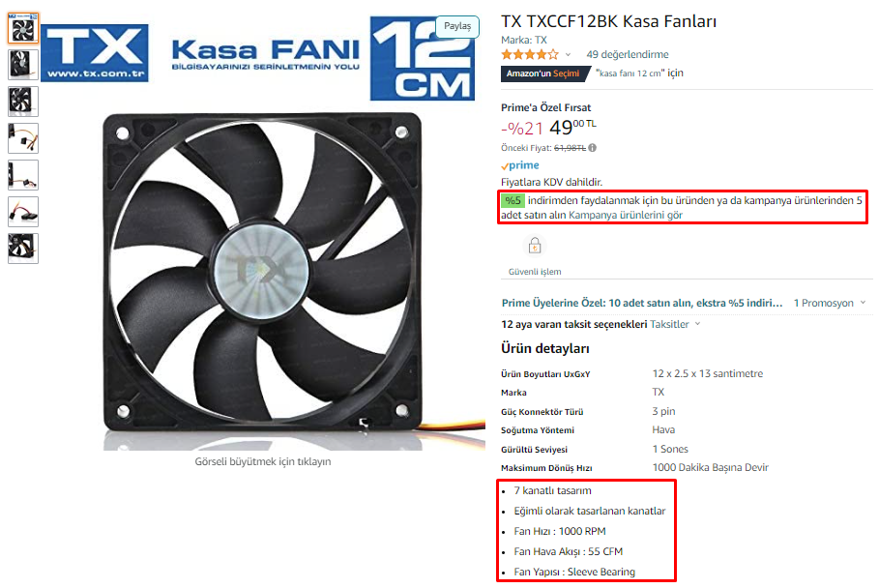The height and width of the screenshot is (588, 879).
Task: Open the 49 değerlendirme reviews link
Action: point(628,54)
